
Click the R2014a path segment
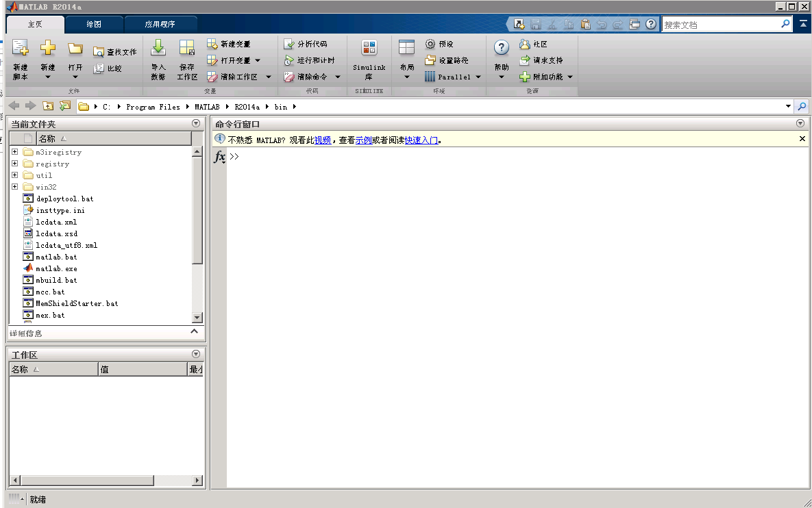pyautogui.click(x=247, y=107)
